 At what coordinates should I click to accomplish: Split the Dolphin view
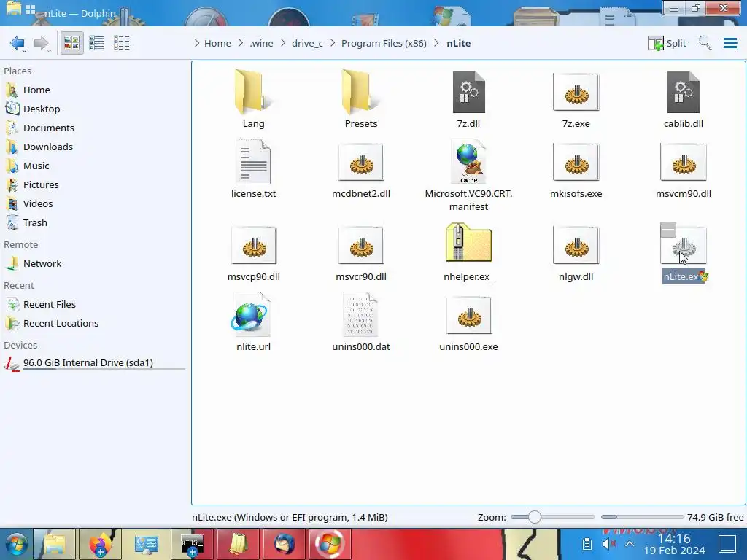[x=667, y=43]
